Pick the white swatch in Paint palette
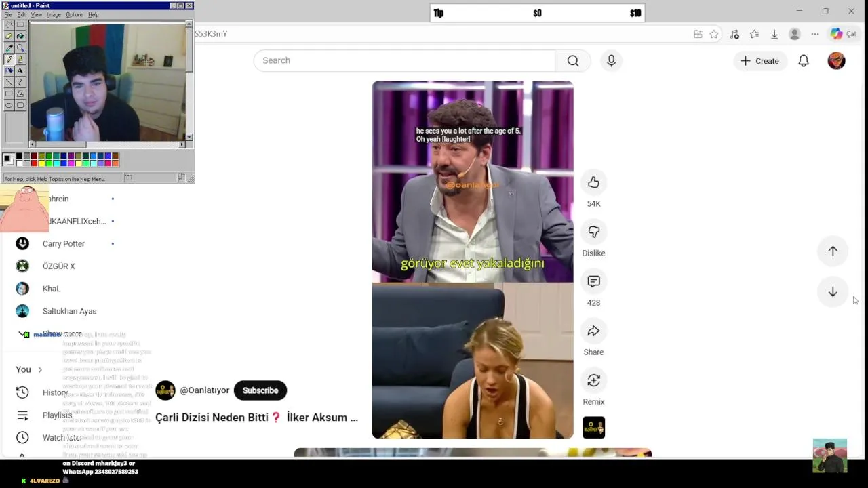This screenshot has height=488, width=868. [x=19, y=163]
